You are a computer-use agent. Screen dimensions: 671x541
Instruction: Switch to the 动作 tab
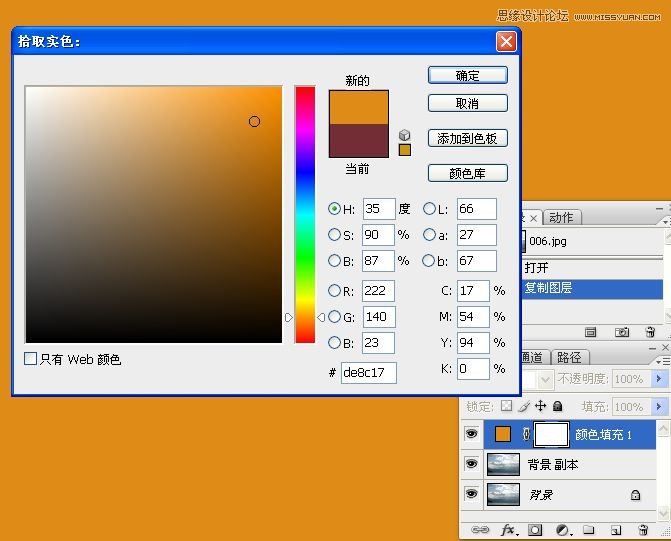tap(561, 217)
